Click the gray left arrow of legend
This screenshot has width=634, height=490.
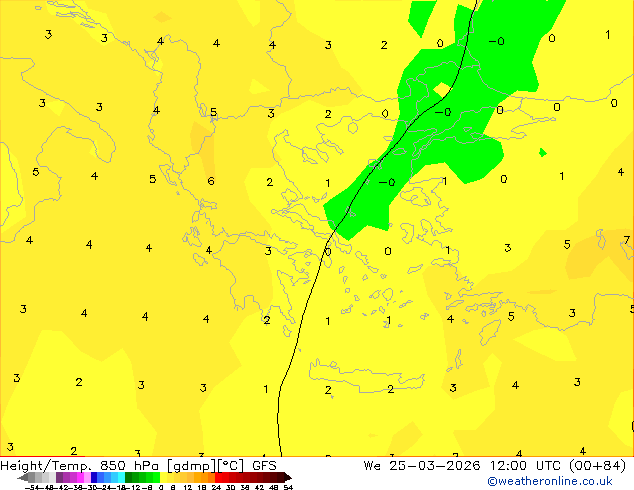[22, 477]
